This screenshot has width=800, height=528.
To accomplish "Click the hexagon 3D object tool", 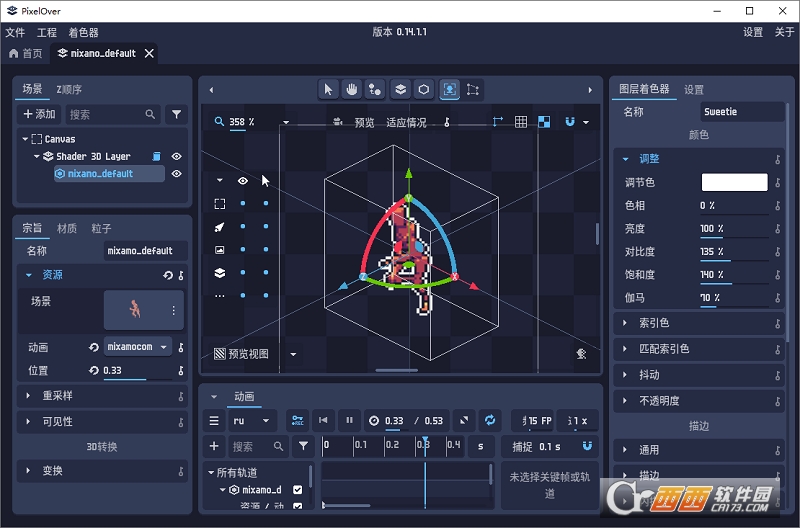I will 424,90.
